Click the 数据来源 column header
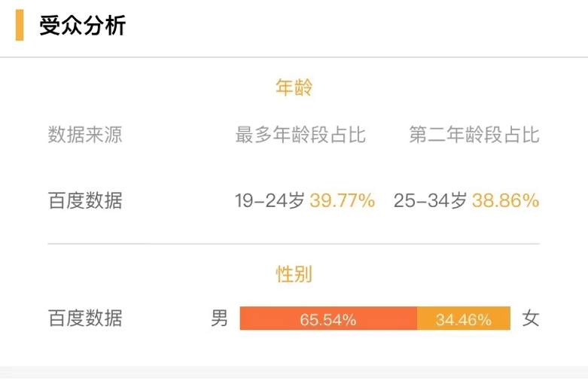This screenshot has height=381, width=588. [85, 135]
